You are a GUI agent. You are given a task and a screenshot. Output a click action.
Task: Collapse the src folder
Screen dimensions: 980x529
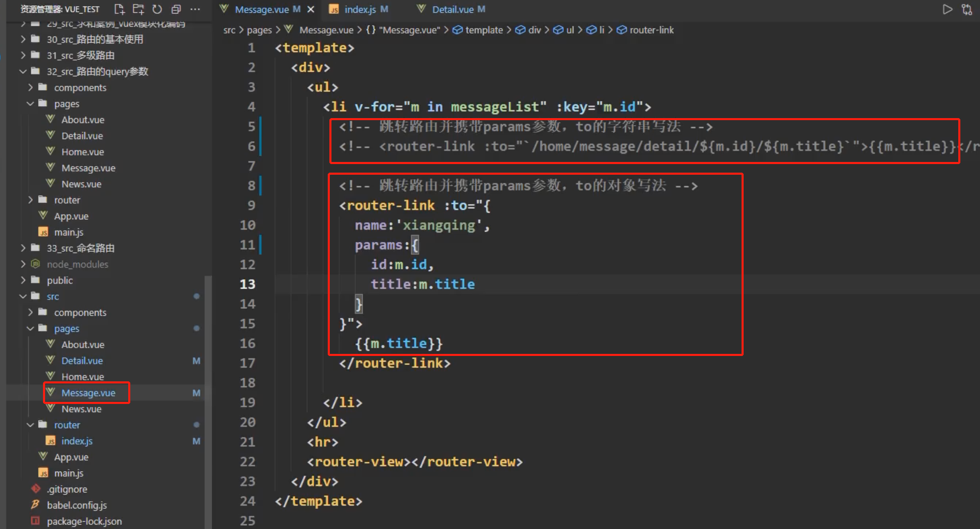52,296
